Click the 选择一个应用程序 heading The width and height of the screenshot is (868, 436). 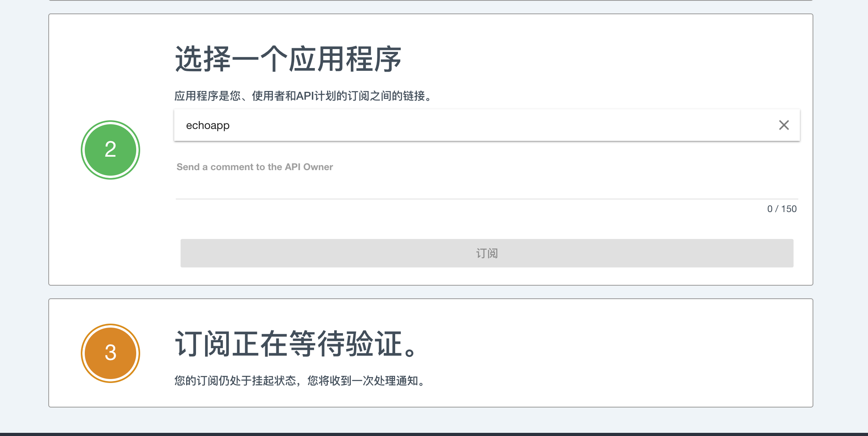tap(288, 59)
